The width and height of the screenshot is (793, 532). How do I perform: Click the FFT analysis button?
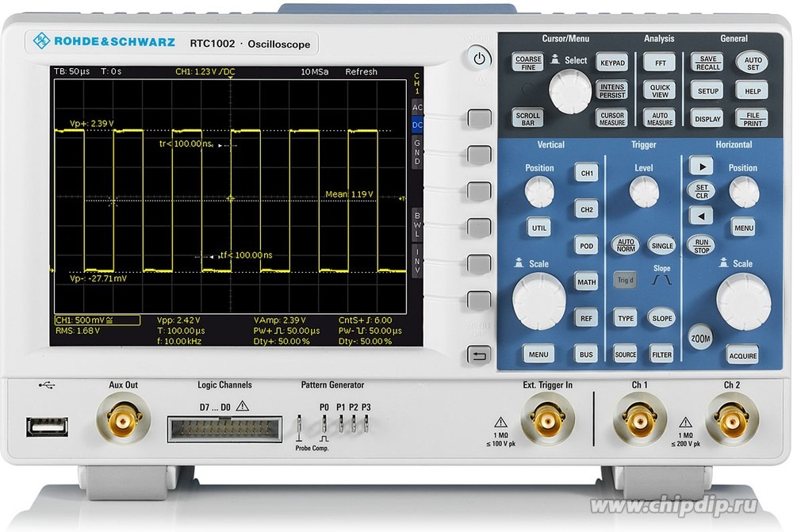(x=660, y=63)
